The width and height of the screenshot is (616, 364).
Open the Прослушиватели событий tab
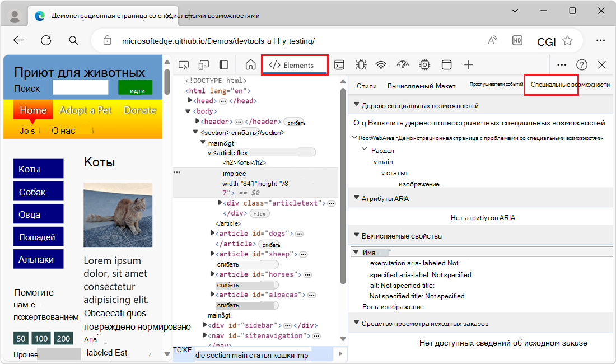click(x=497, y=85)
